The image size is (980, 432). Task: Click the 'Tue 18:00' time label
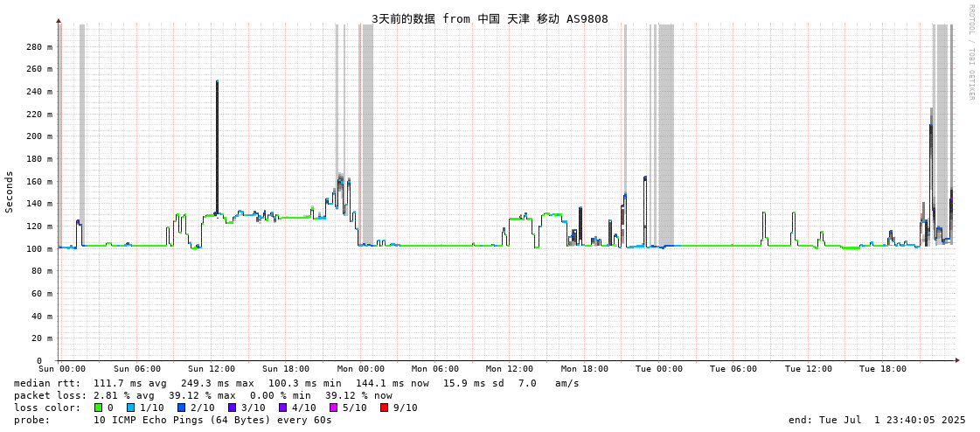pyautogui.click(x=883, y=369)
